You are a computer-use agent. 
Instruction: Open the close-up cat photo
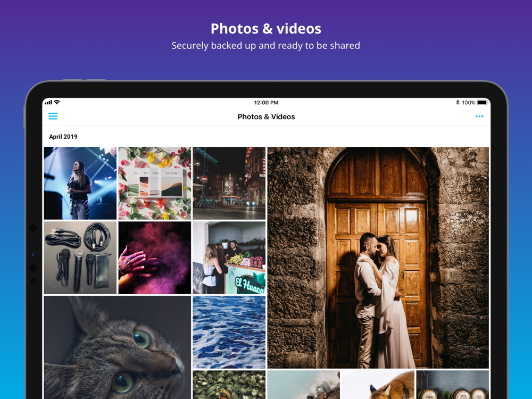point(118,347)
